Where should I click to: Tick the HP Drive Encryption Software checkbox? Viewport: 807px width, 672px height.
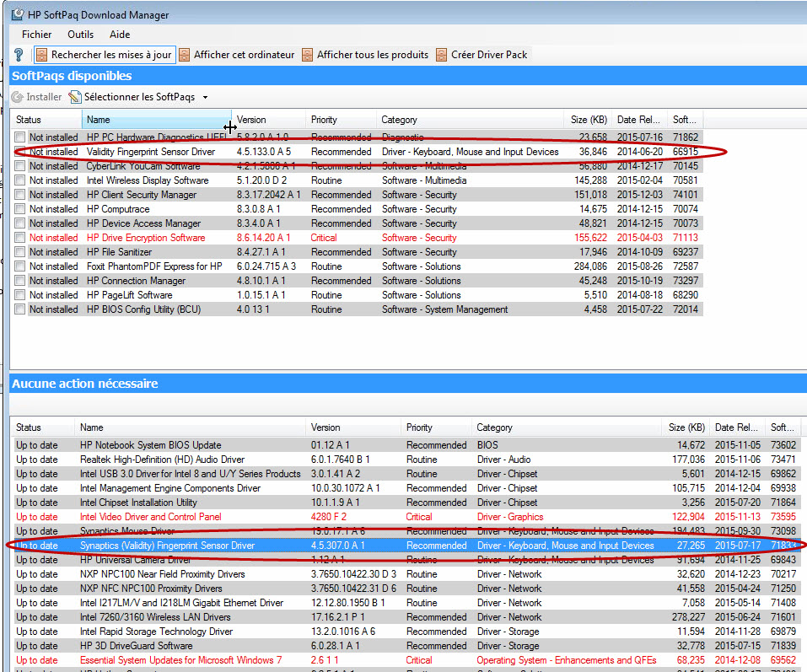(x=20, y=238)
